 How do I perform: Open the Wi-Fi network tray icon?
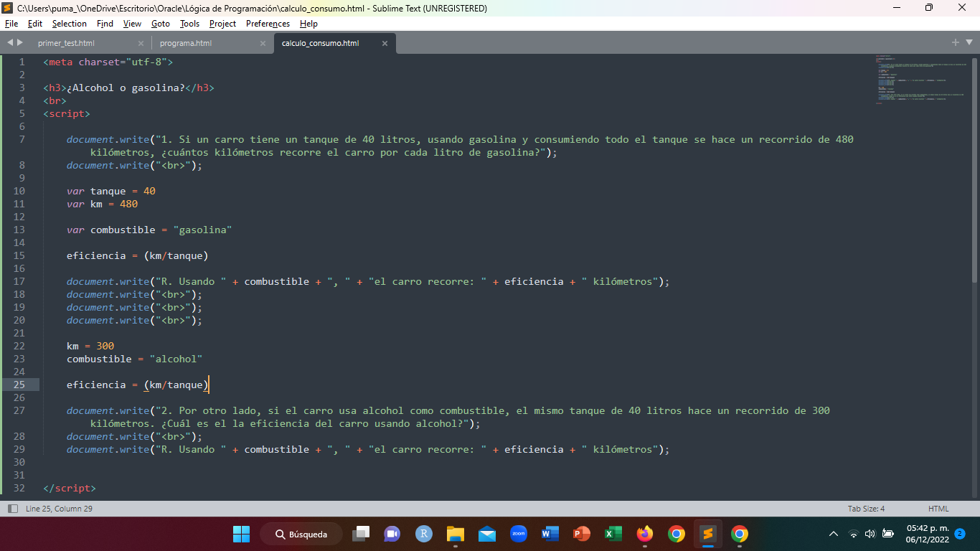853,534
